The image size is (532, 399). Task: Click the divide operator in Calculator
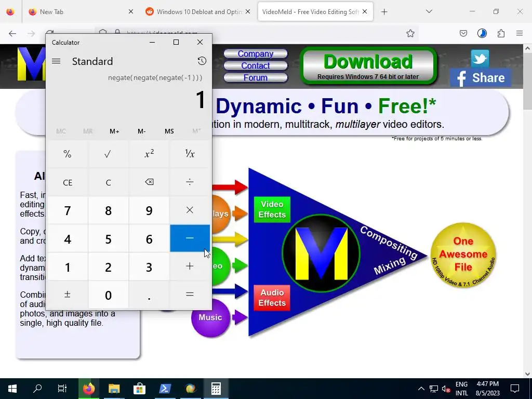click(190, 182)
